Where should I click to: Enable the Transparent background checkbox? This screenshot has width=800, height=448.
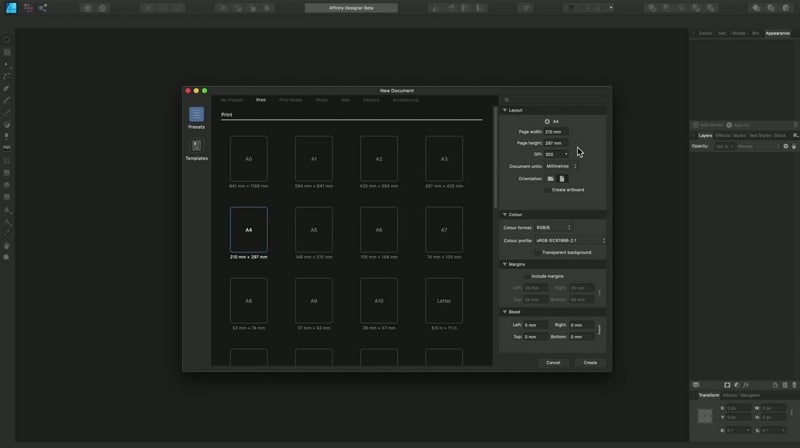[537, 253]
